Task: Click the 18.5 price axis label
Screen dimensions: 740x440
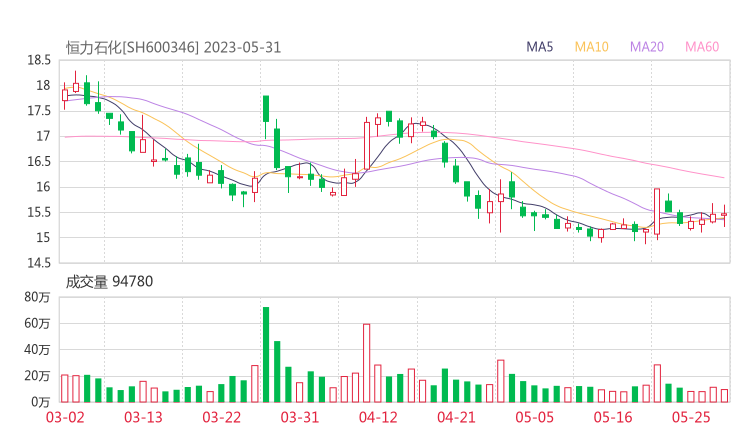Action: 39,60
